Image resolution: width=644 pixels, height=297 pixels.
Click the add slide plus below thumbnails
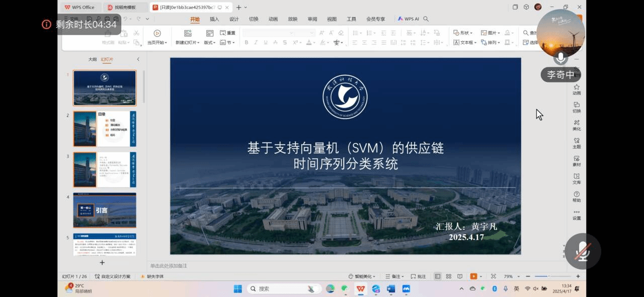click(x=102, y=262)
